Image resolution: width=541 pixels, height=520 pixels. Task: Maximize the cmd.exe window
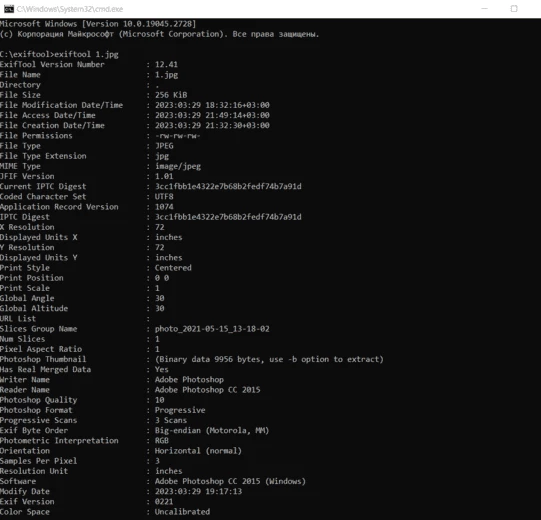(x=514, y=9)
